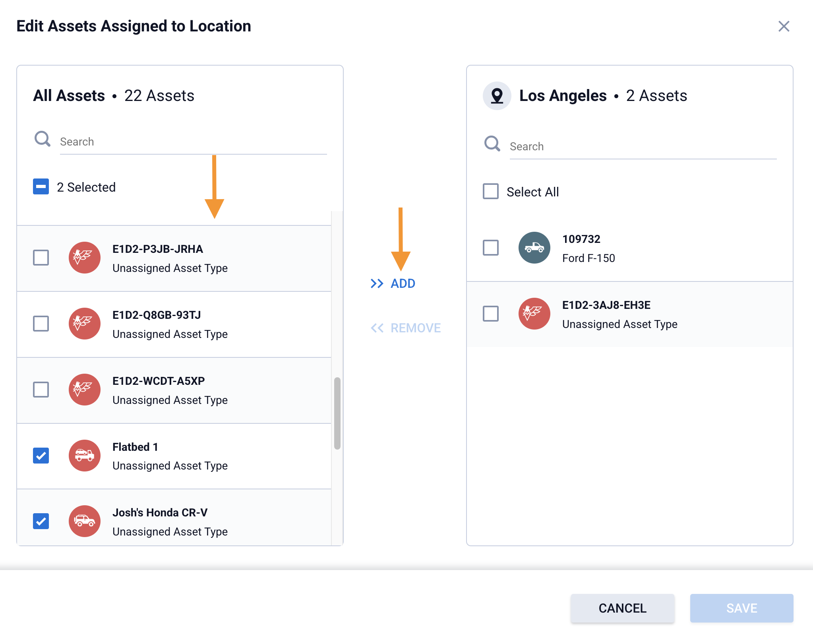Viewport: 813px width, 644px height.
Task: Enable the Select All checkbox
Action: (491, 192)
